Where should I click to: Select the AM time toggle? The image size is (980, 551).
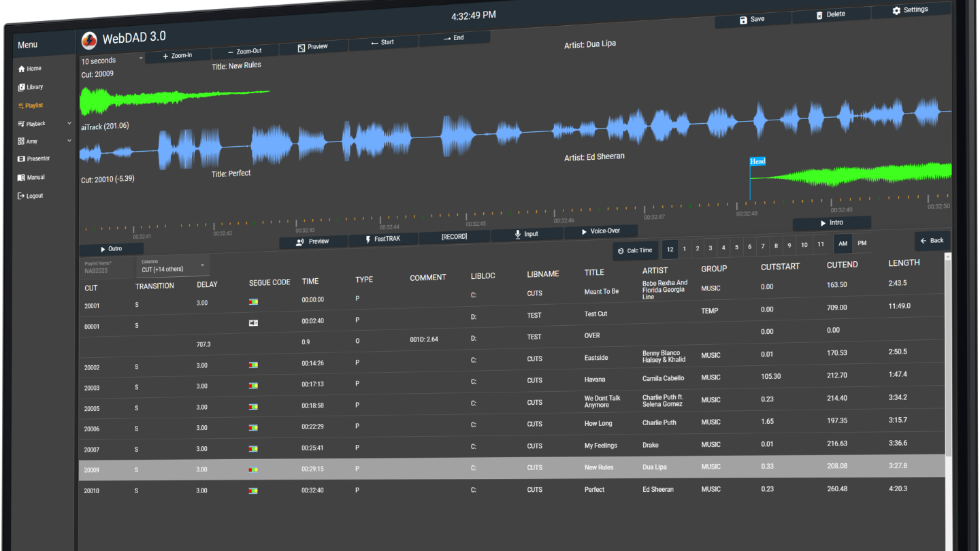[843, 244]
